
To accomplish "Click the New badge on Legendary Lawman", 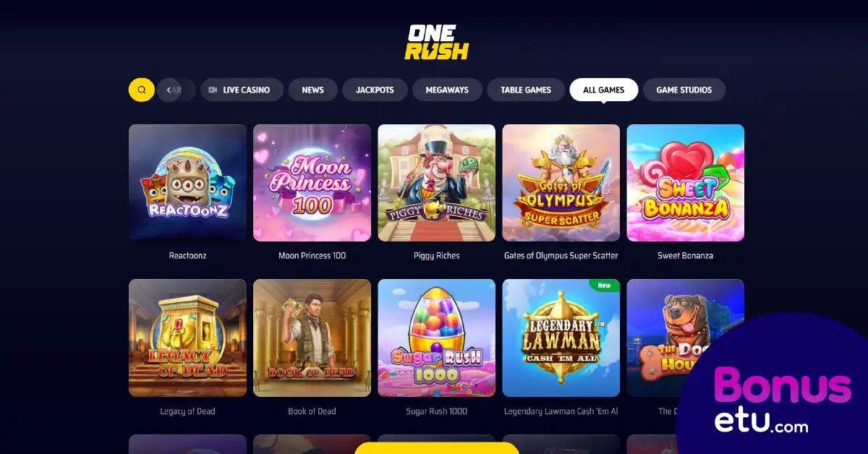I will click(x=604, y=286).
